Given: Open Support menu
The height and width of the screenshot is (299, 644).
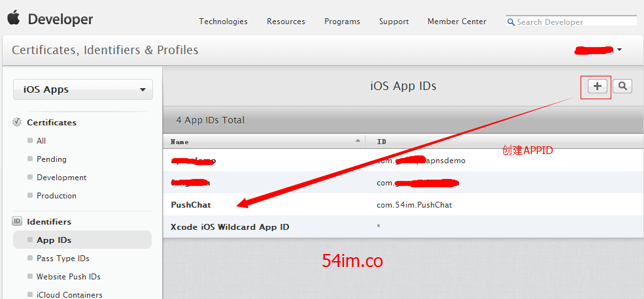Looking at the screenshot, I should (x=394, y=22).
